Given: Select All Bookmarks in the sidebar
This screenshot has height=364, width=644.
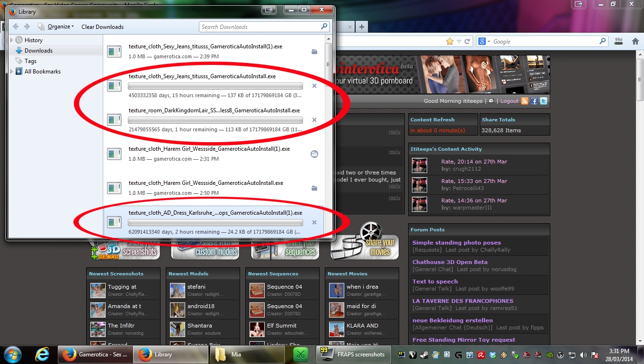Looking at the screenshot, I should (x=42, y=72).
